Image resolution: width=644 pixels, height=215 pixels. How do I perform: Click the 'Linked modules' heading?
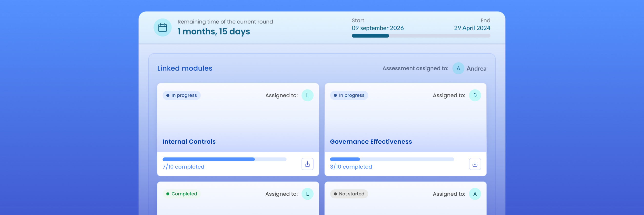tap(185, 68)
